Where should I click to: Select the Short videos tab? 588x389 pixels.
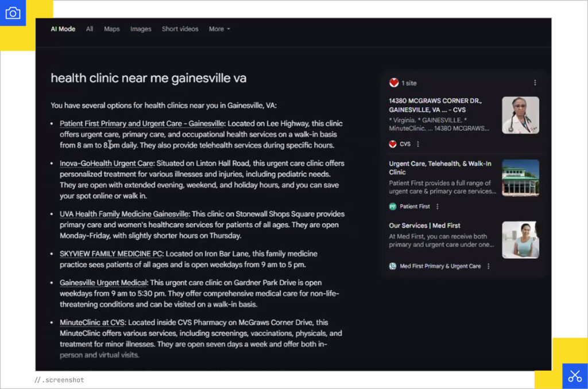coord(180,29)
